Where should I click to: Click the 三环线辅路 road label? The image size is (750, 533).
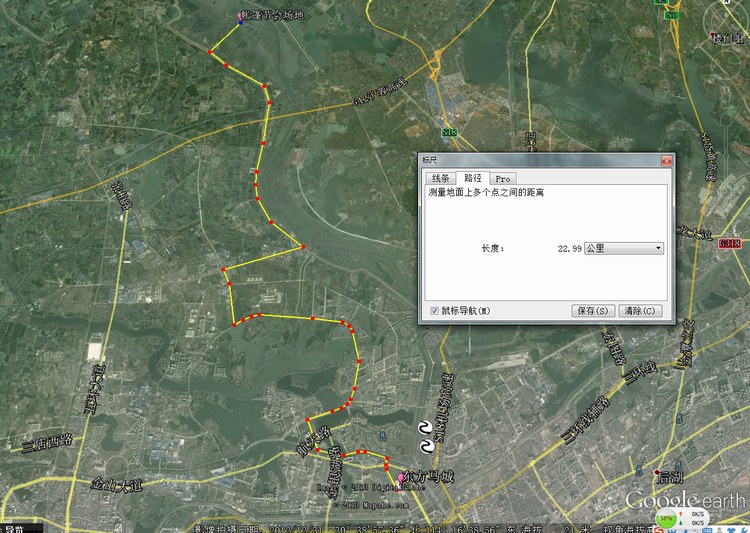point(586,421)
